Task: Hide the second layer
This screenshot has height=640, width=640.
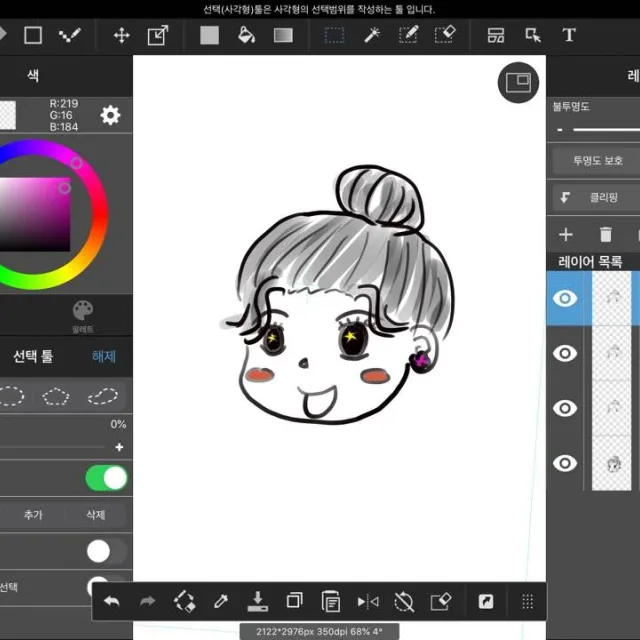Action: click(x=565, y=353)
